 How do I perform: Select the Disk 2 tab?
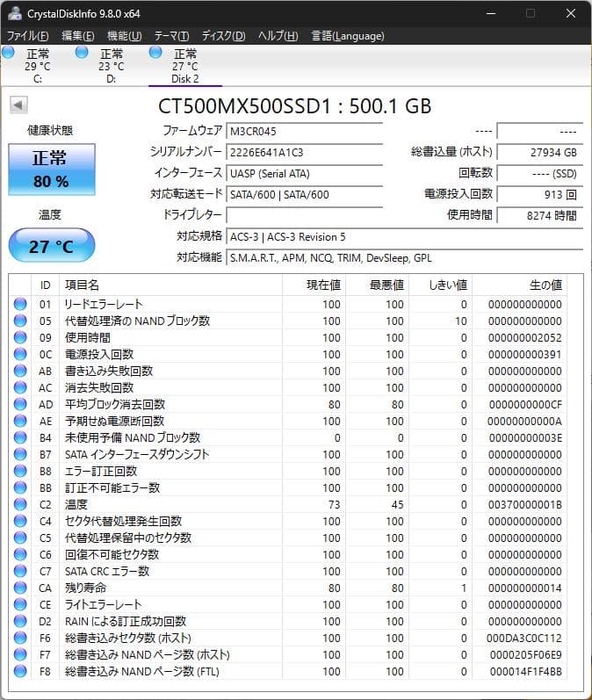click(x=184, y=66)
